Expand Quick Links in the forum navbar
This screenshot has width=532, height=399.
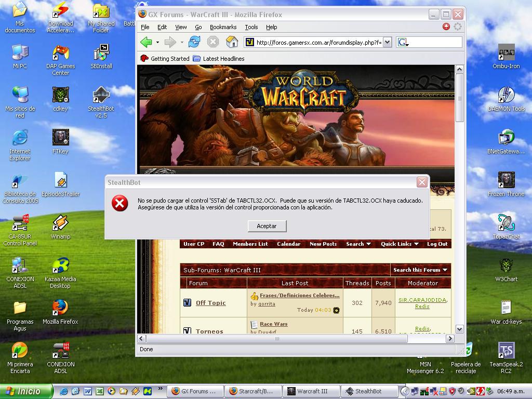(400, 244)
